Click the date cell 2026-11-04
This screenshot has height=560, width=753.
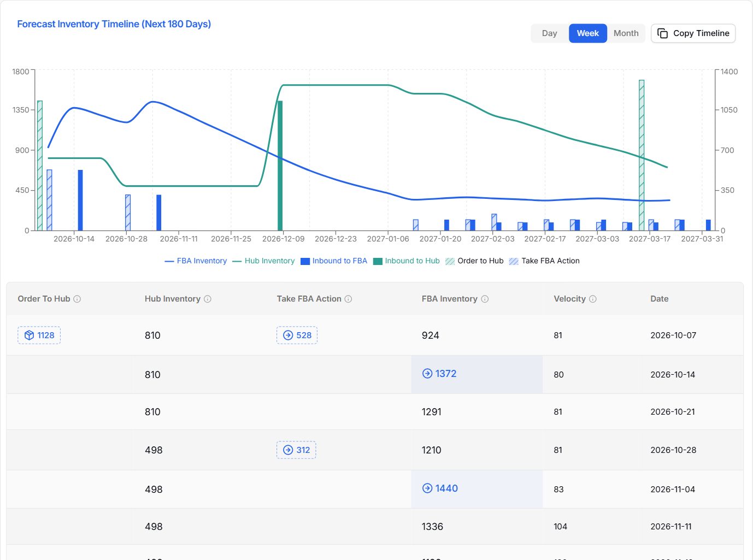pyautogui.click(x=673, y=490)
